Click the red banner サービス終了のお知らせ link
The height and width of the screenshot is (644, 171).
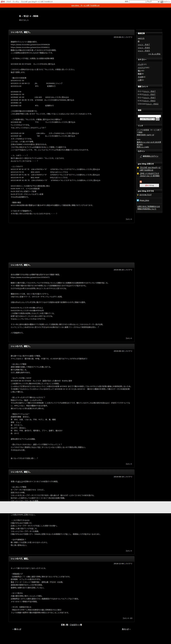[x=85, y=5]
